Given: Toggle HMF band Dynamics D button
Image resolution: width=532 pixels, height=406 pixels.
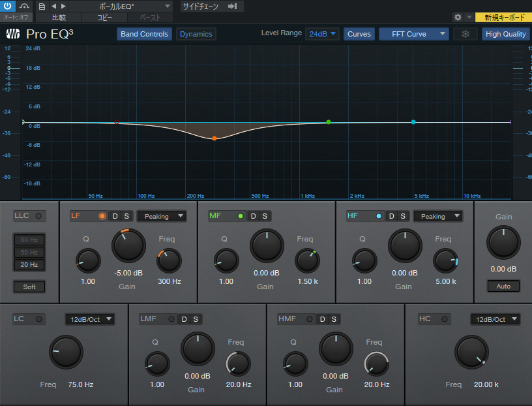Looking at the screenshot, I should click(x=322, y=319).
